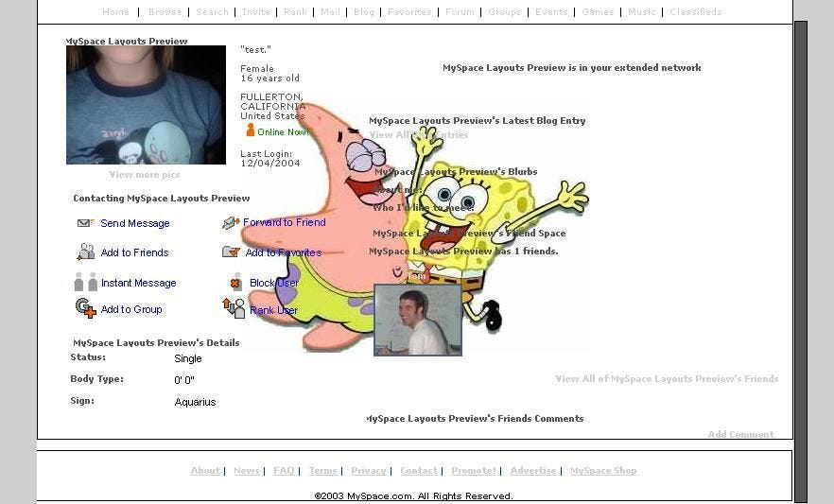Open the About footer link

click(205, 471)
